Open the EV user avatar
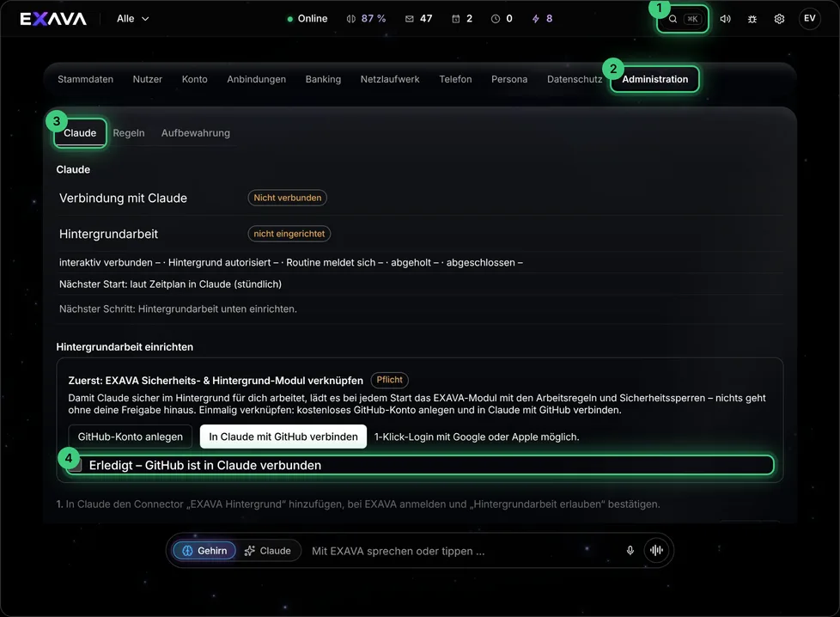This screenshot has width=840, height=617. point(809,19)
